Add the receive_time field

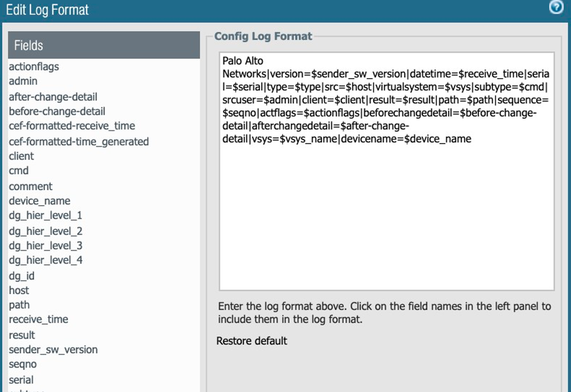[x=38, y=319]
